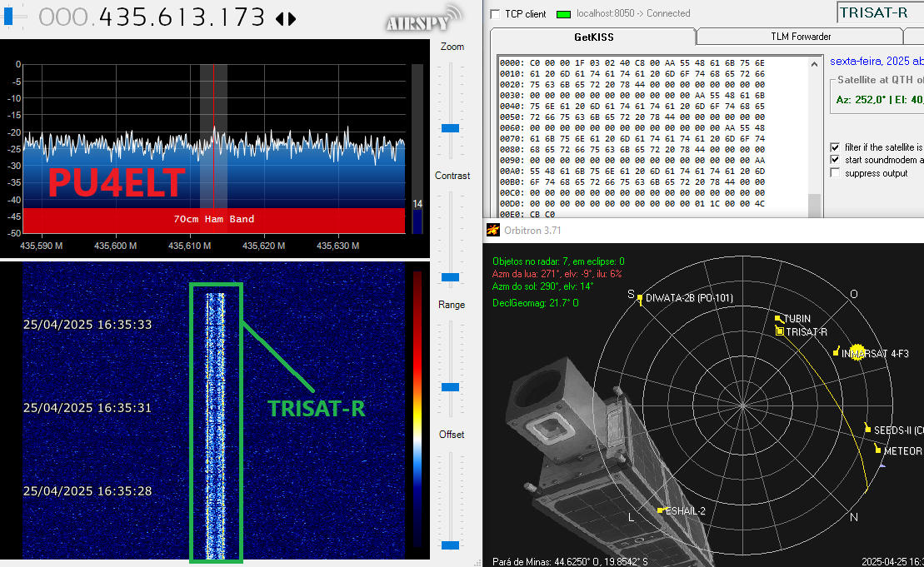Click the Orbitron app icon in title bar
The image size is (924, 567).
tap(492, 230)
